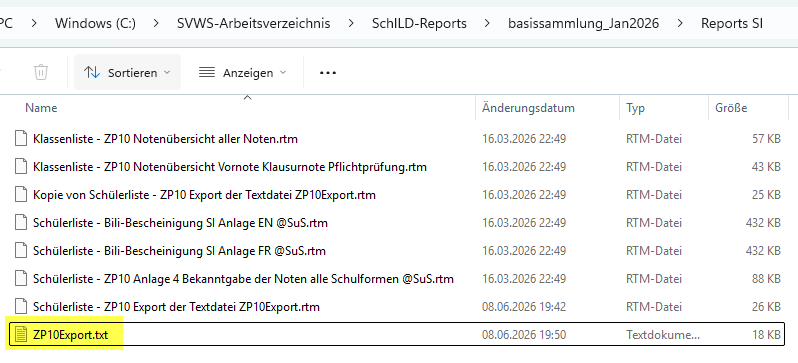Click file icon of Kopie von Schülerliste
798x363 pixels.
pyautogui.click(x=20, y=194)
